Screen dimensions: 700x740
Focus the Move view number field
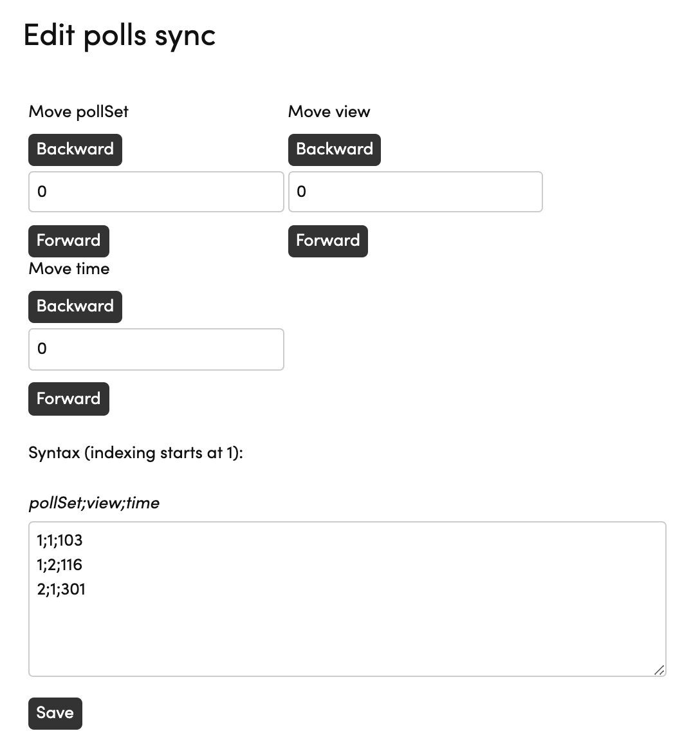point(415,192)
